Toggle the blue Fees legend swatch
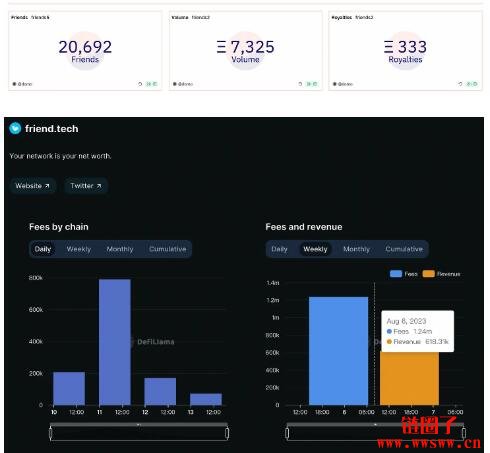Screen dimensions: 490x453 click(x=396, y=274)
